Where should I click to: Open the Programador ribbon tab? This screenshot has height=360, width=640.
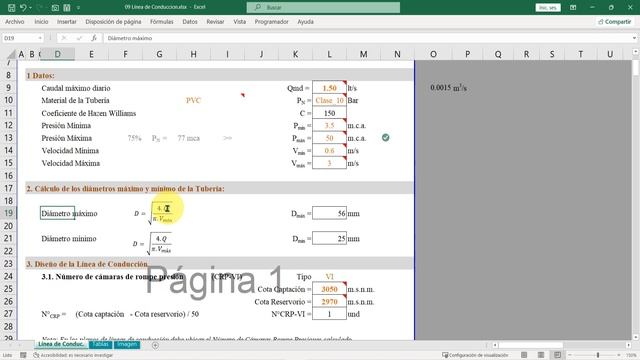point(271,22)
